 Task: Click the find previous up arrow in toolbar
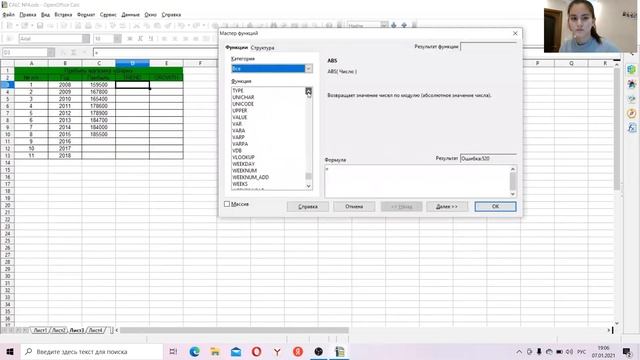404,25
